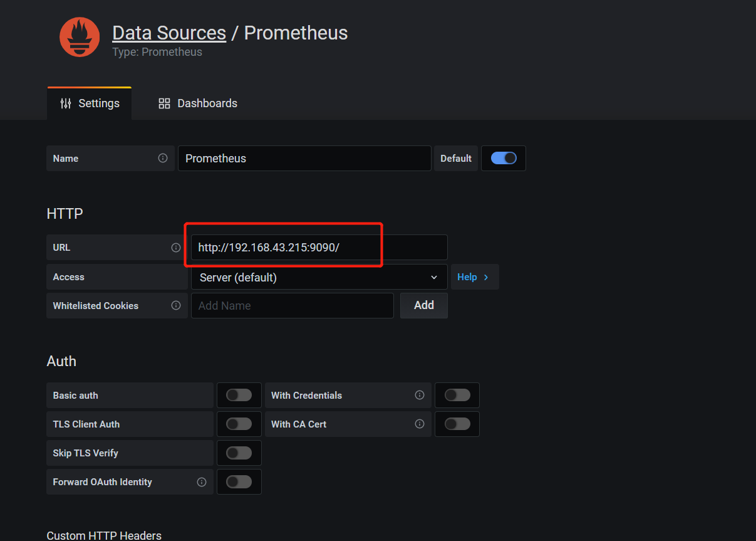Click the info icon beside With Credentials
The height and width of the screenshot is (541, 756).
pos(420,395)
